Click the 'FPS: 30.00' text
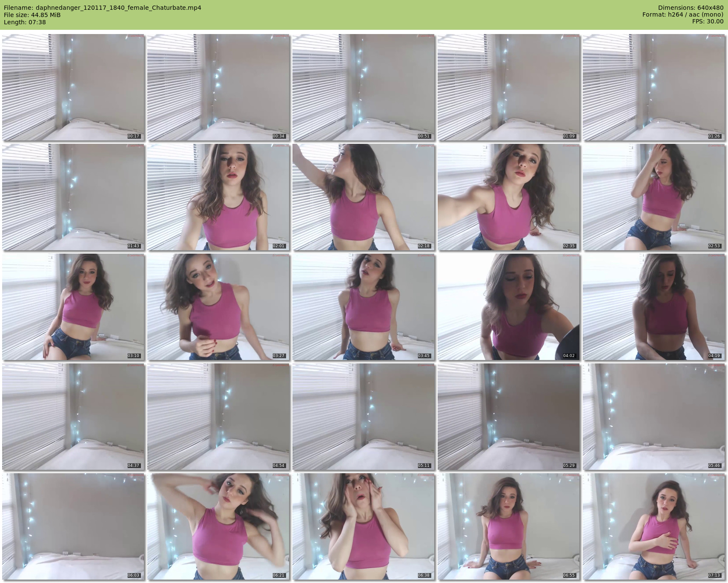The height and width of the screenshot is (583, 728). (708, 22)
